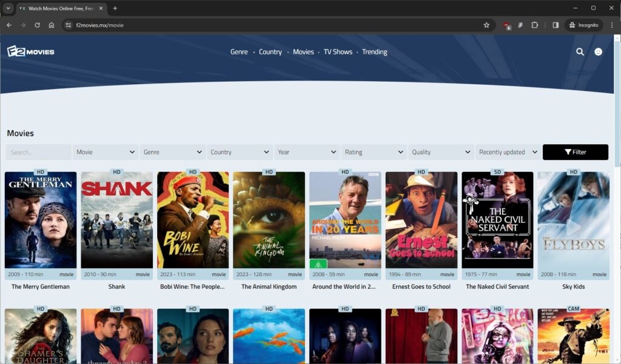Viewport: 621px width, 364px height.
Task: Click the Shank title link
Action: click(x=117, y=286)
